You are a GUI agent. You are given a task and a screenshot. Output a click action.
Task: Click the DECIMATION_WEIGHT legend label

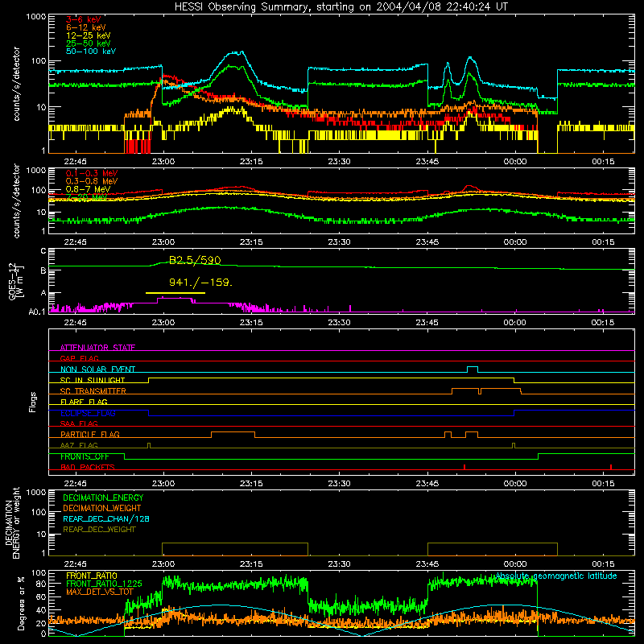pos(102,508)
